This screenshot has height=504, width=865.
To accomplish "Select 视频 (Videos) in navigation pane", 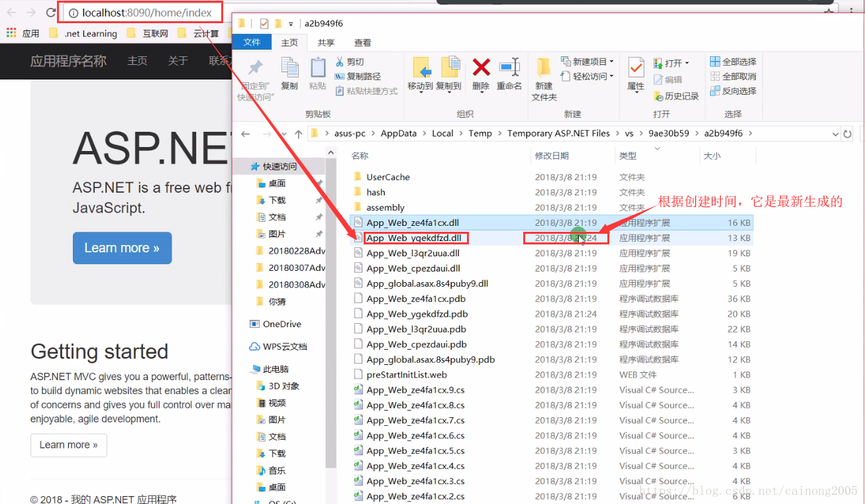I will click(271, 403).
